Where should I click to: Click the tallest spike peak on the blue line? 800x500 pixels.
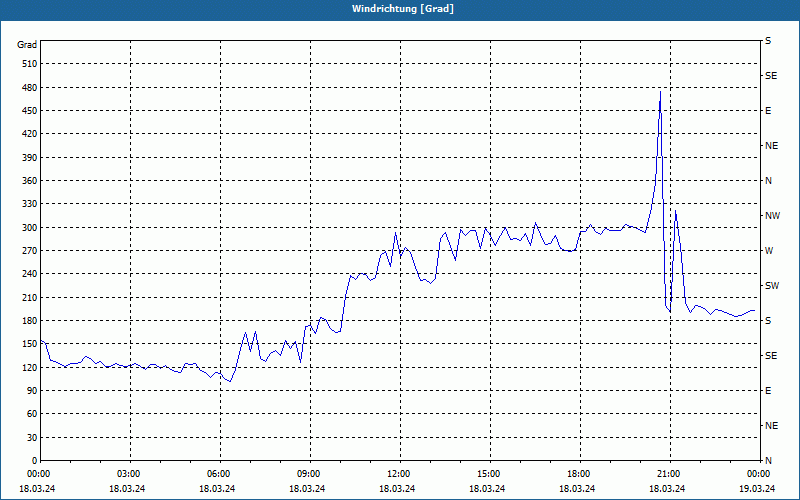coord(660,92)
